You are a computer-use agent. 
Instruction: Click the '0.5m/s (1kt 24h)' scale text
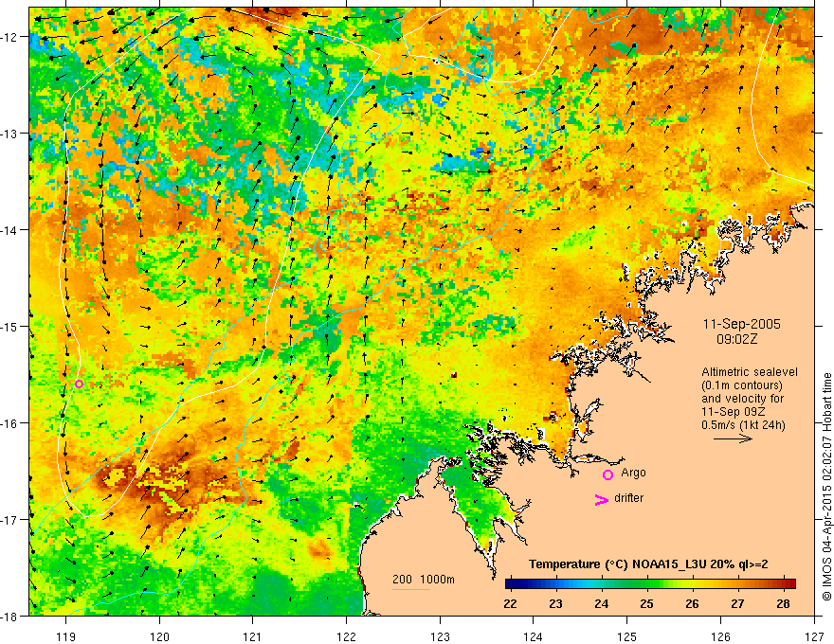743,424
